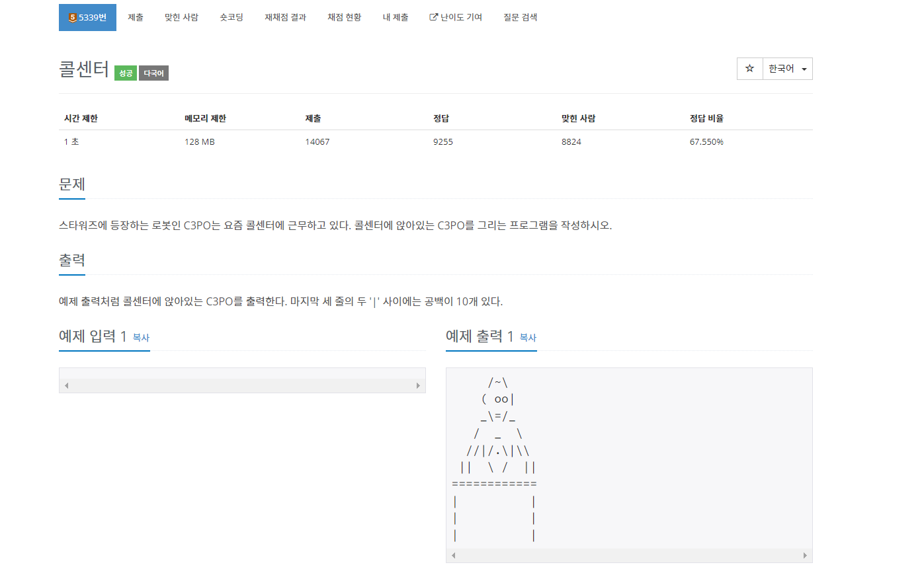This screenshot has height=573, width=924.
Task: Open the 한국어 language dropdown
Action: [x=787, y=69]
